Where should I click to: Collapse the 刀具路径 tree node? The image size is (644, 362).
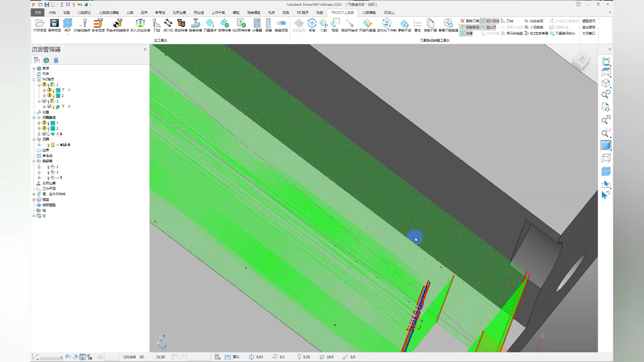click(x=34, y=118)
